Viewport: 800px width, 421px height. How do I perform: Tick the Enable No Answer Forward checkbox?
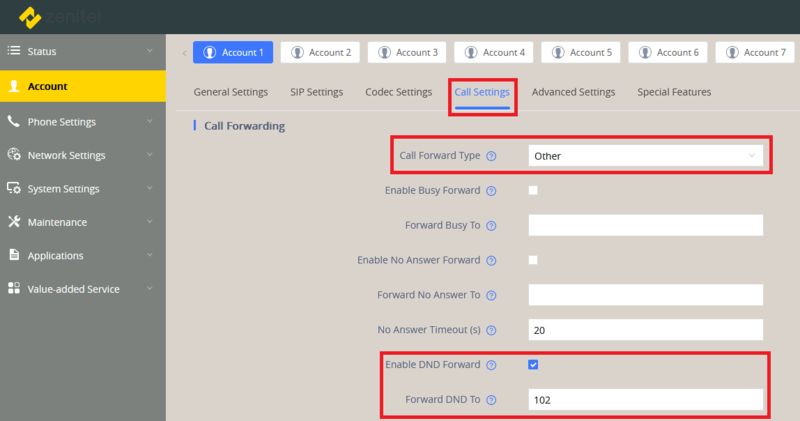click(533, 260)
